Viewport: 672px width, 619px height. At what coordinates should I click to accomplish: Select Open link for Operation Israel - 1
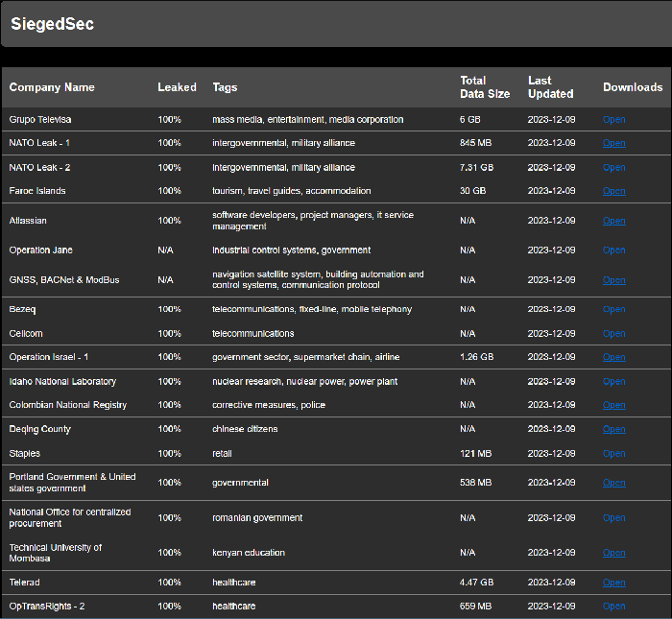(x=613, y=357)
